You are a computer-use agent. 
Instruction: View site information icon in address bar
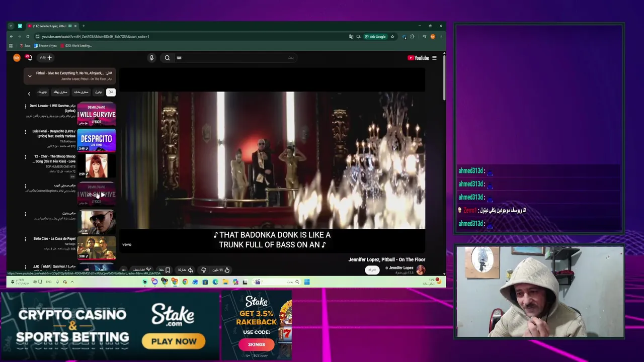[x=37, y=37]
